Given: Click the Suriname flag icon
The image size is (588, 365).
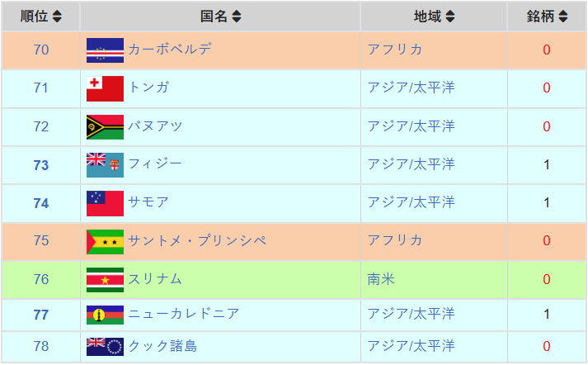Looking at the screenshot, I should coord(105,280).
